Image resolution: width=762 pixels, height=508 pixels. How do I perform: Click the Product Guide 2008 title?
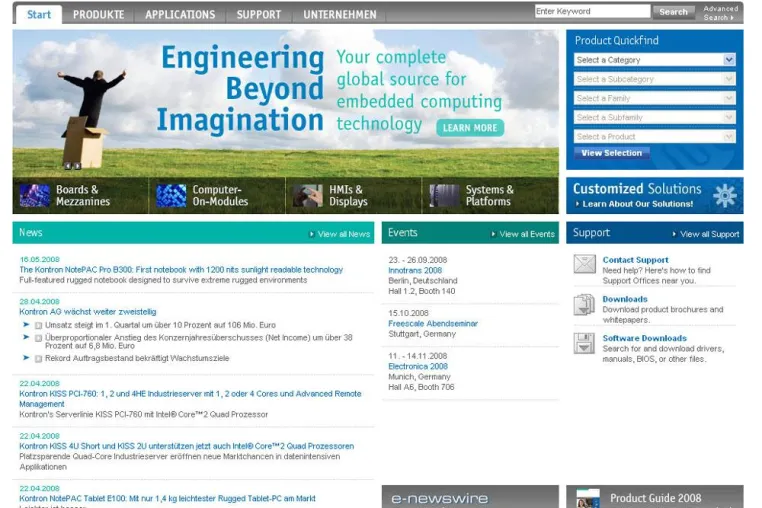[656, 498]
